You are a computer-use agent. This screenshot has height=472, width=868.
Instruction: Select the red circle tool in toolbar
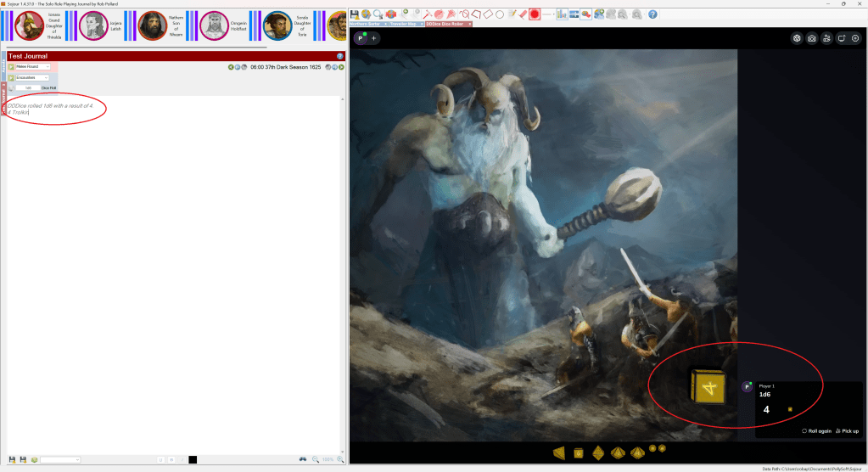(x=535, y=14)
